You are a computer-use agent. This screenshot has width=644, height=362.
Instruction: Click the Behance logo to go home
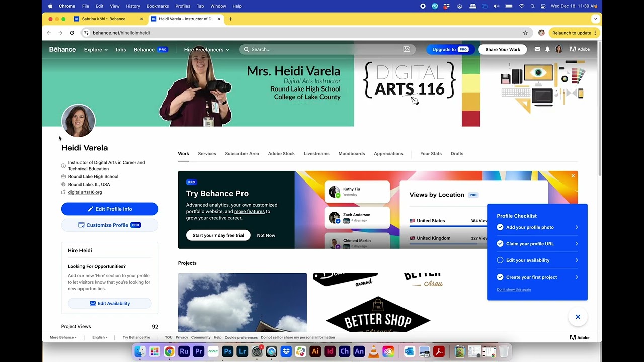(62, 49)
